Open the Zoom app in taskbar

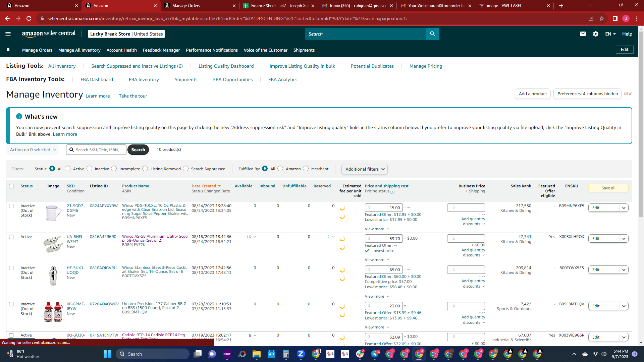[301, 354]
